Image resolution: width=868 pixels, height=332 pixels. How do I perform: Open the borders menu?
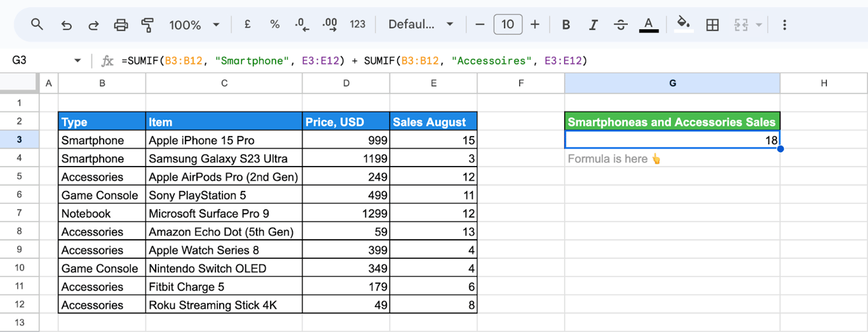tap(712, 25)
